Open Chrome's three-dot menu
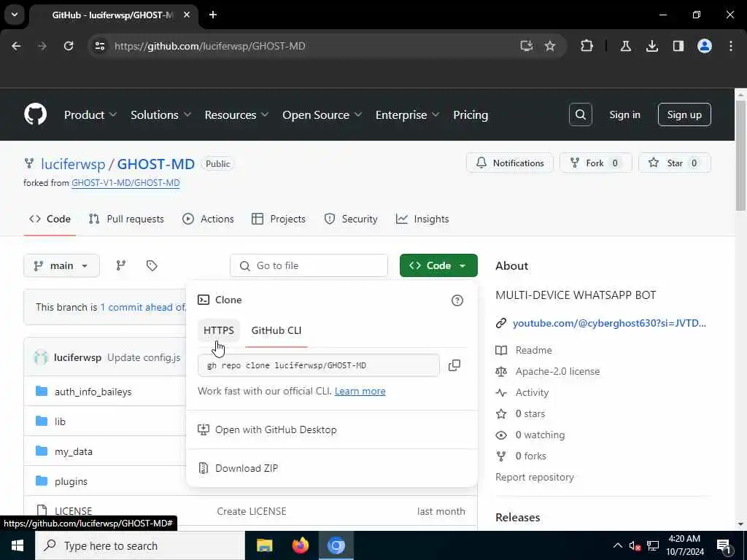This screenshot has height=560, width=747. pos(731,46)
